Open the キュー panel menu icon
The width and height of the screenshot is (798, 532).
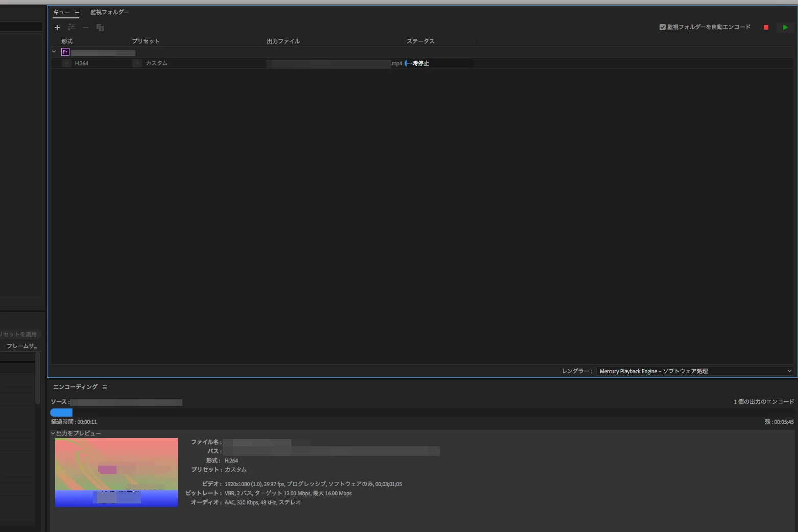point(77,12)
